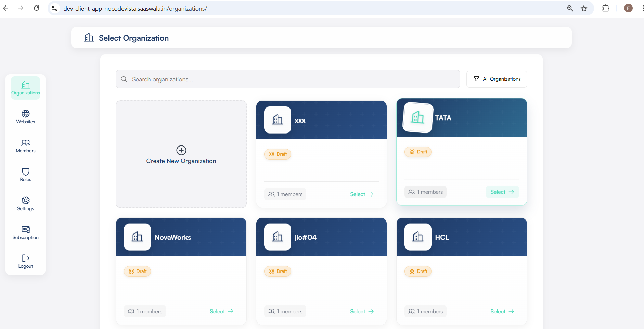Open the Roles shield icon

(26, 172)
